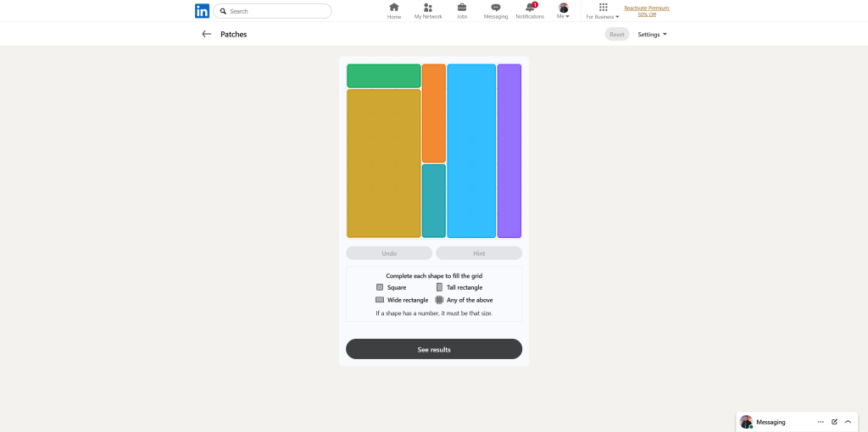
Task: Expand the Me dropdown menu
Action: point(564,17)
